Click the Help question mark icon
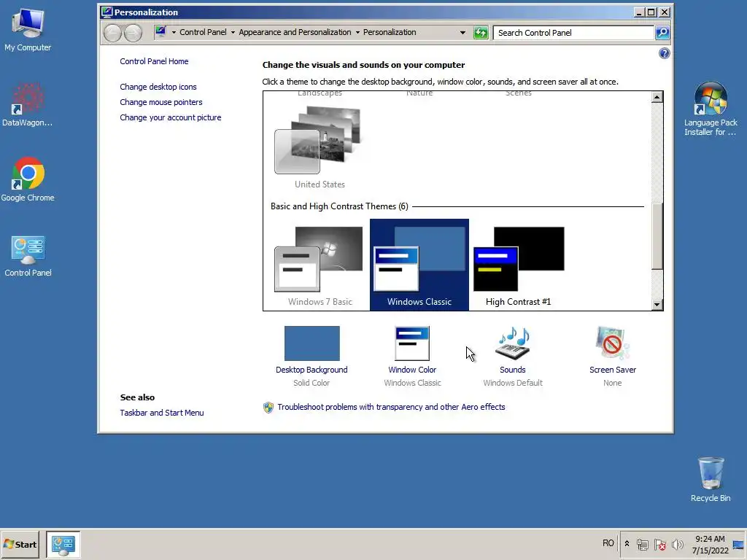Image resolution: width=747 pixels, height=560 pixels. tap(664, 53)
